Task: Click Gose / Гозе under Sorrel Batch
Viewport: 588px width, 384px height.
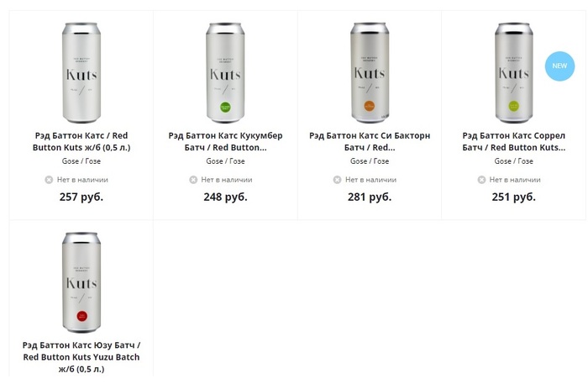Action: [514, 161]
